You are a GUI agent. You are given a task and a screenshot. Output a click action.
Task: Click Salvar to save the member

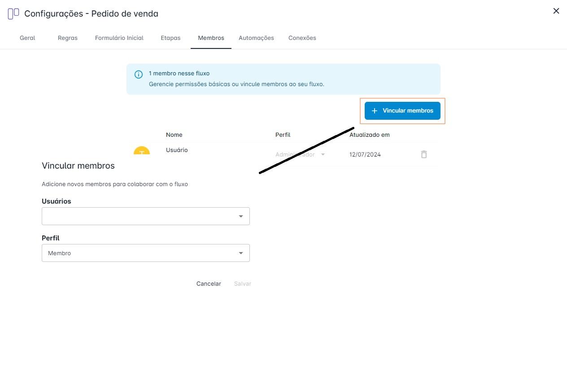click(x=243, y=283)
